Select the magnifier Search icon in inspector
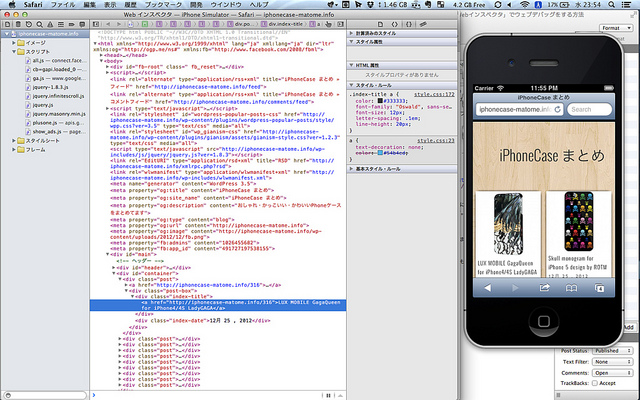The width and height of the screenshot is (640, 400). [x=39, y=24]
